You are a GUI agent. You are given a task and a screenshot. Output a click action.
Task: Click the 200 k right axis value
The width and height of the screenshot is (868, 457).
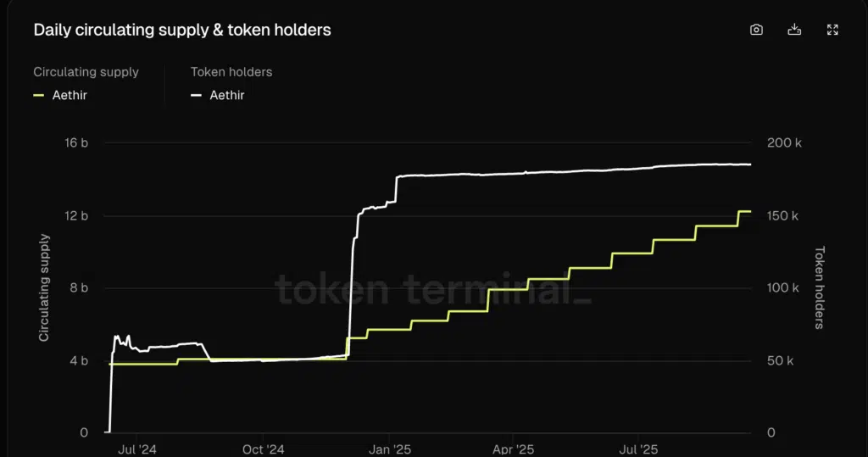pyautogui.click(x=783, y=142)
